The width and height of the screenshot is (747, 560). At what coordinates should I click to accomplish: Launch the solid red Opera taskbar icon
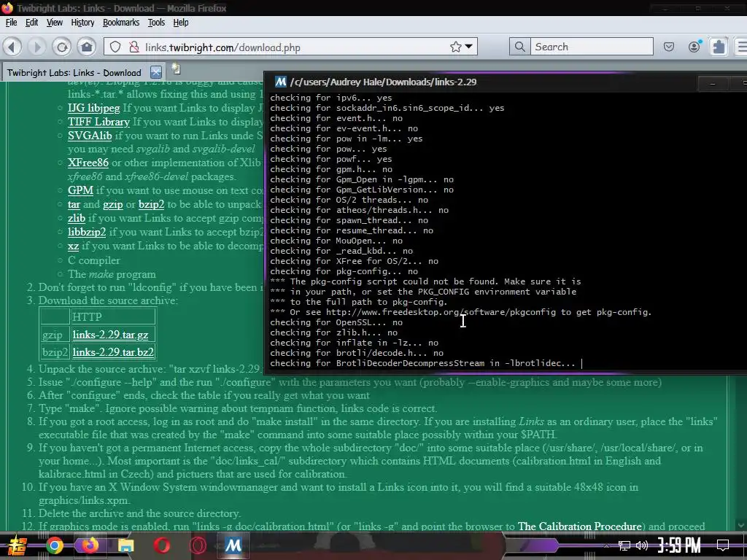pyautogui.click(x=161, y=545)
